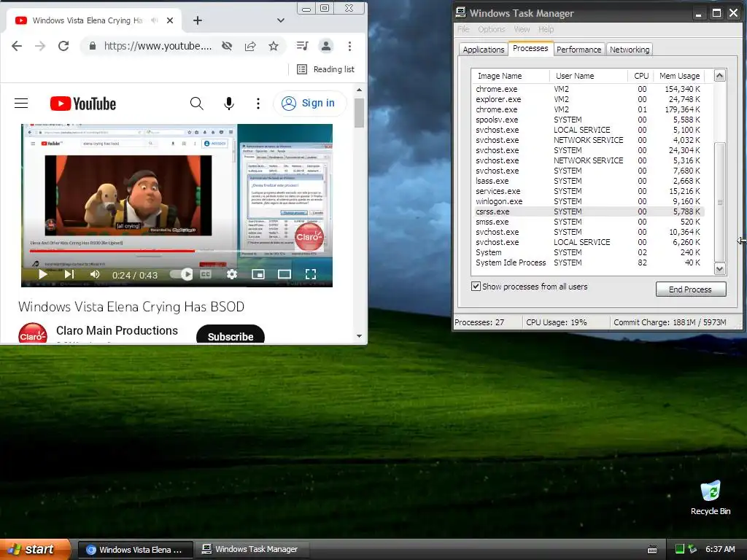
Task: Sort processes by Image Name column
Action: 510,76
